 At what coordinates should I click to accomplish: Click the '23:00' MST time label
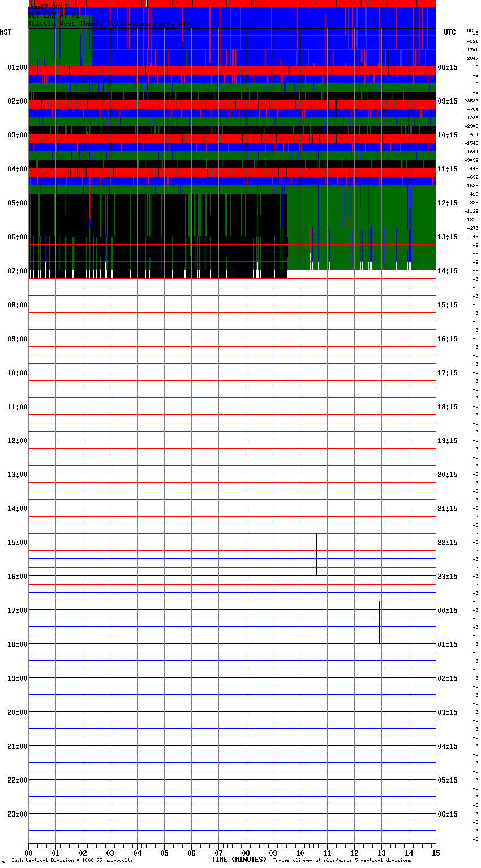click(18, 814)
